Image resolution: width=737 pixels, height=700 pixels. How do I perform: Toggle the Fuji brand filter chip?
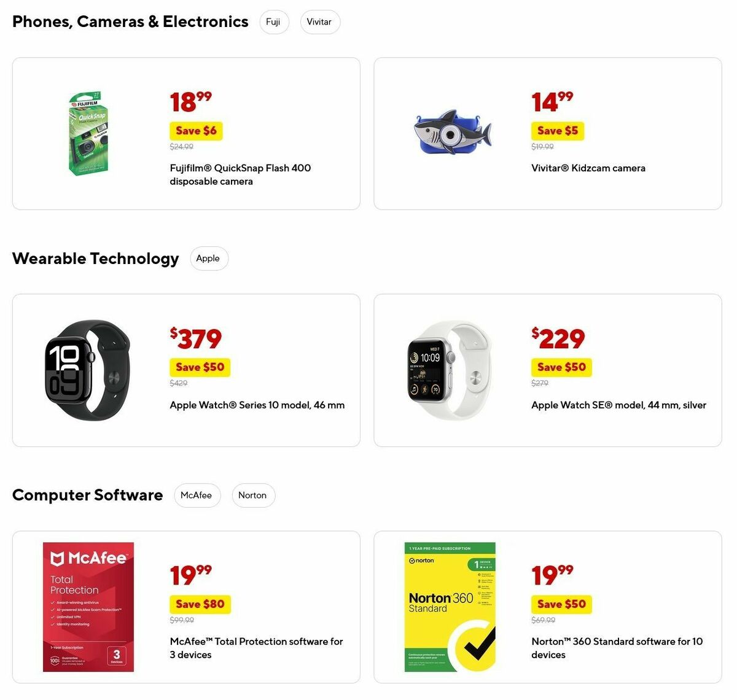274,21
